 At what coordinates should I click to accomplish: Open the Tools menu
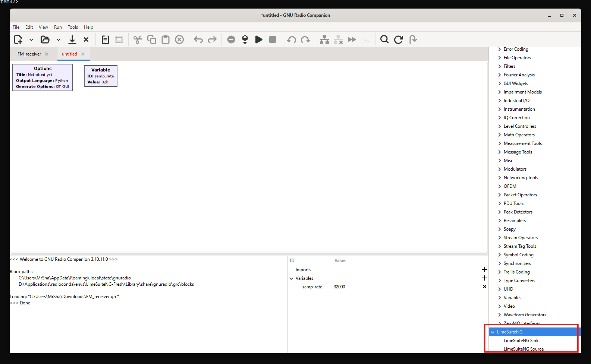pos(73,27)
